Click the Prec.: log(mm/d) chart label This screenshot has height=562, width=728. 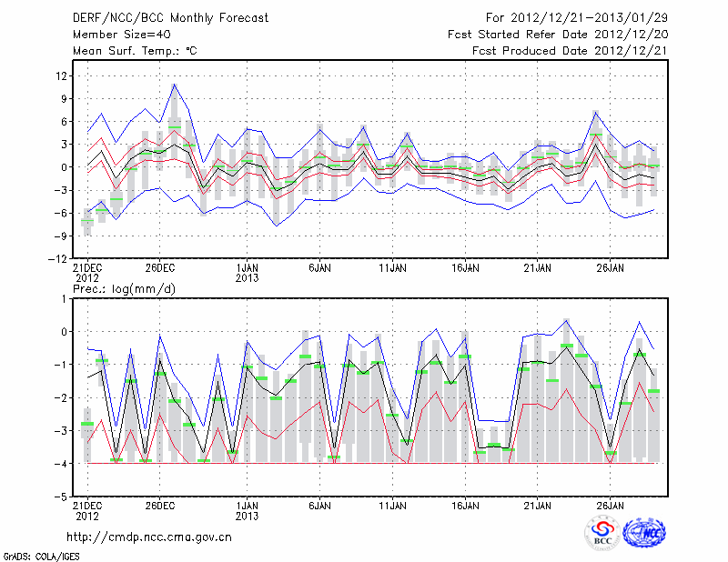[x=125, y=289]
